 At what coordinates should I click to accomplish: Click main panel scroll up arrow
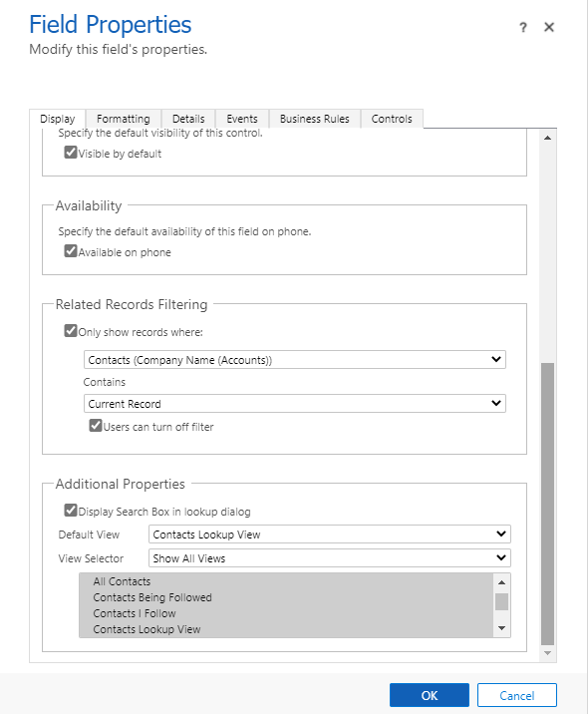pyautogui.click(x=547, y=138)
